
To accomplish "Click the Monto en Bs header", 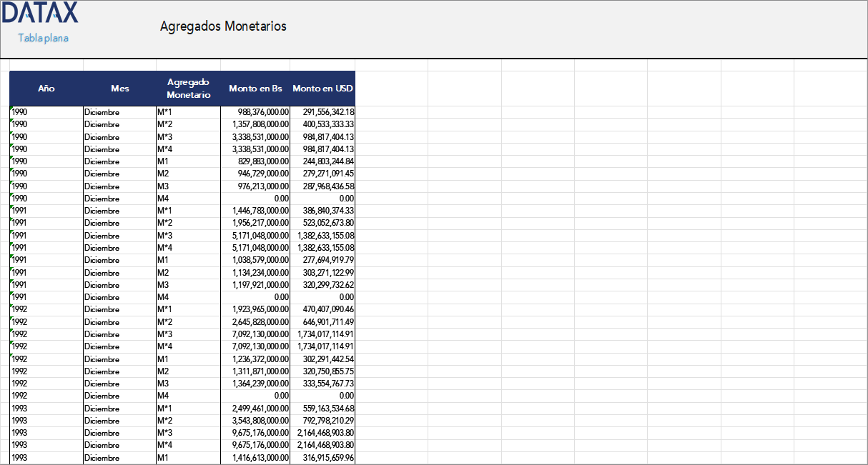I will (x=255, y=89).
